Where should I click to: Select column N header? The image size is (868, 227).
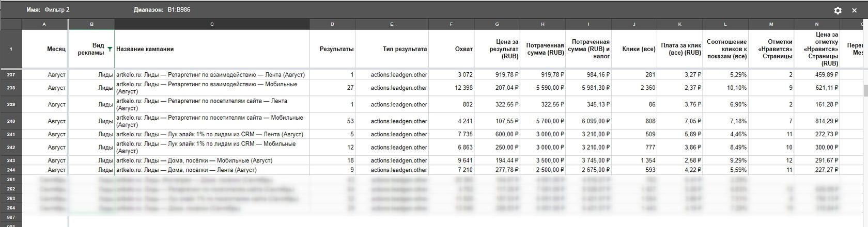click(x=816, y=24)
